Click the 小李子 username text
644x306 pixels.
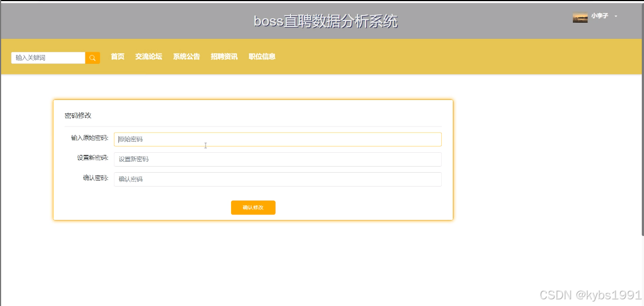tap(600, 16)
